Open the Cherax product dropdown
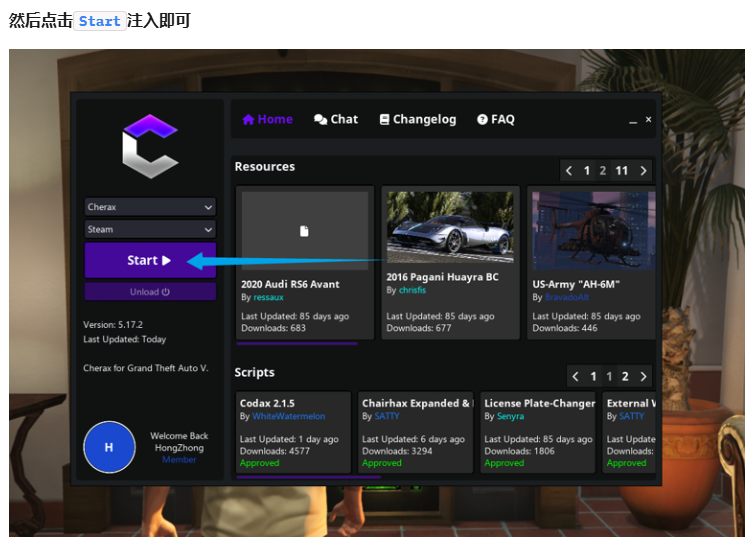 150,207
